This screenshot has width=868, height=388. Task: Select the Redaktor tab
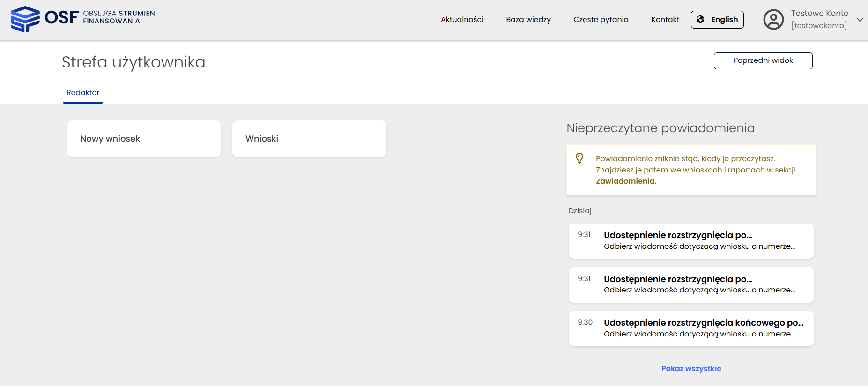(x=83, y=93)
